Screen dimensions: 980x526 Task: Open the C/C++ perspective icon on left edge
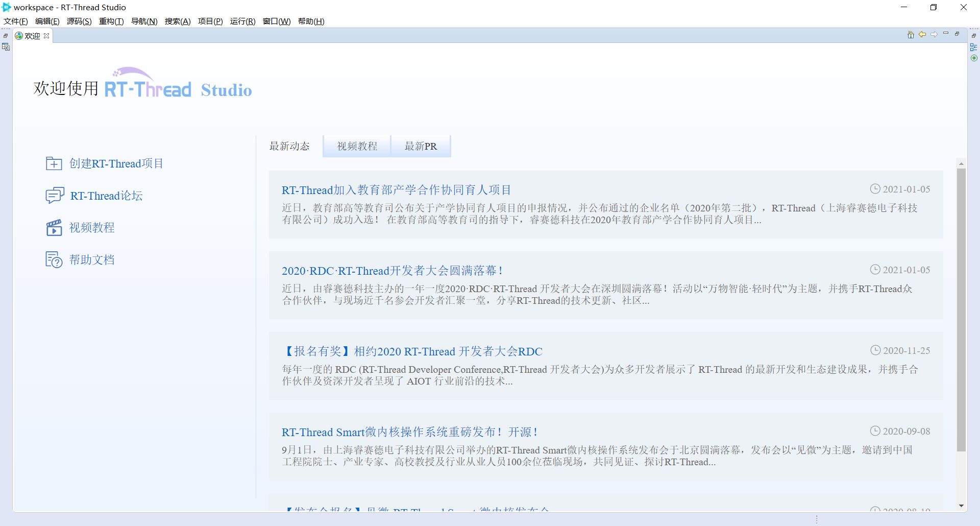[x=6, y=46]
